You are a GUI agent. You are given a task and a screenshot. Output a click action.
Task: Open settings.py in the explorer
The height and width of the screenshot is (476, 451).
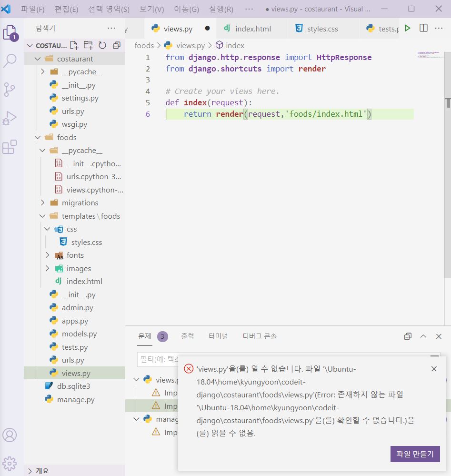tap(80, 98)
